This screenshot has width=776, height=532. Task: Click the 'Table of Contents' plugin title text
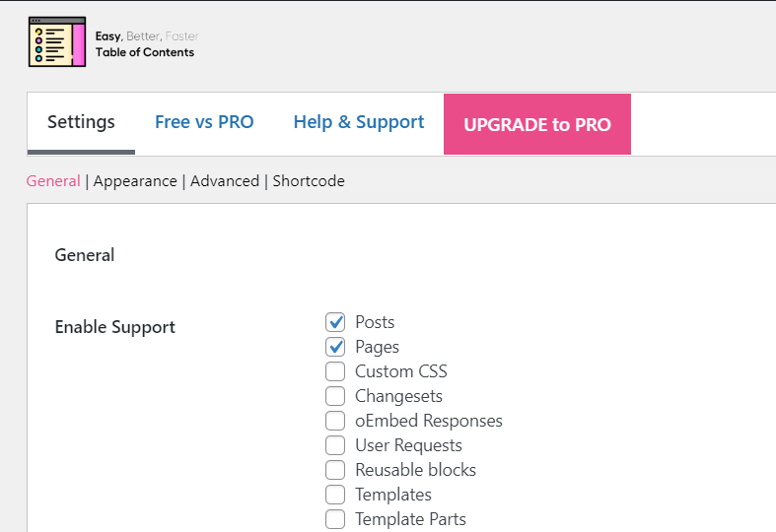tap(145, 52)
